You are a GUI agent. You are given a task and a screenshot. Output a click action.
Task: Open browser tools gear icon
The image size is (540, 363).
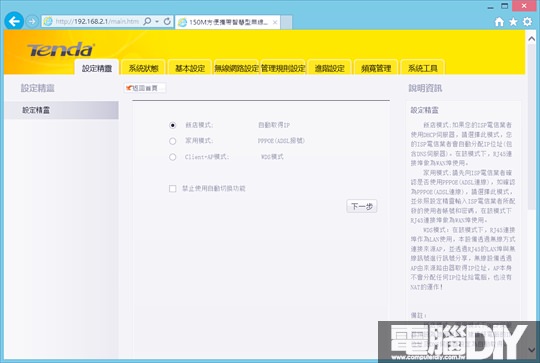(527, 22)
